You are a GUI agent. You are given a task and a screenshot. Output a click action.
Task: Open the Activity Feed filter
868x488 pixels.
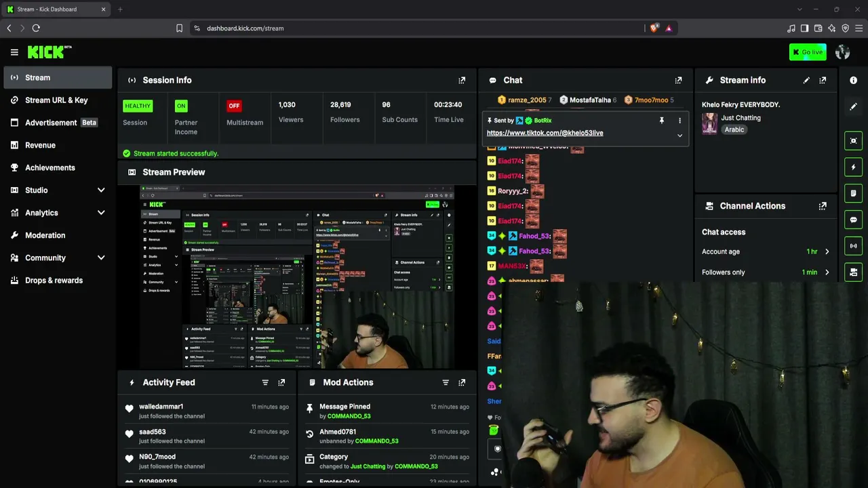coord(265,382)
